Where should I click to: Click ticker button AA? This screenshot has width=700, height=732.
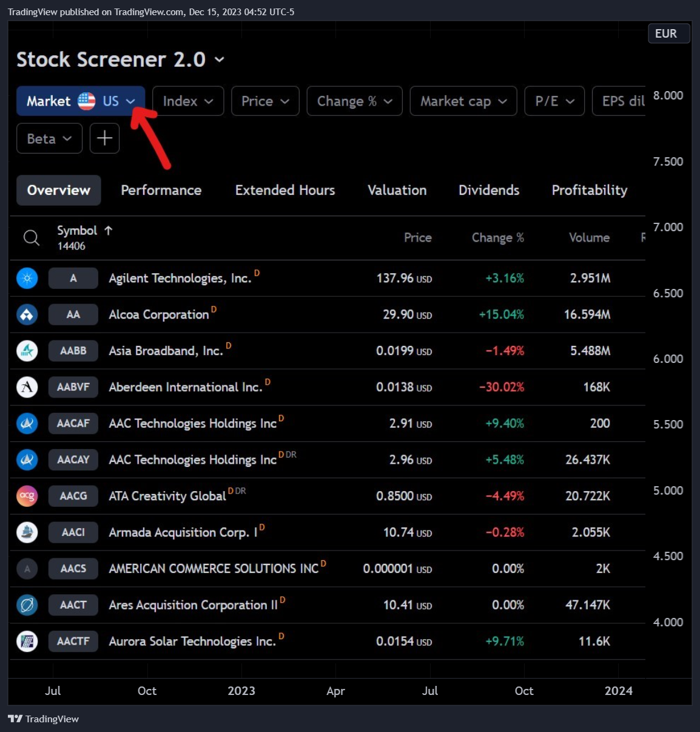coord(73,314)
